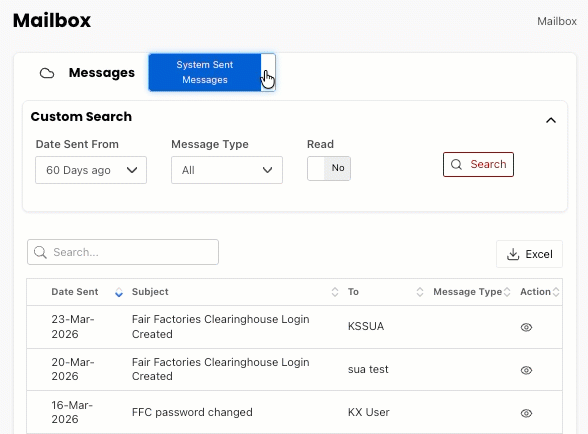The width and height of the screenshot is (588, 434).
Task: Click the Mailbox breadcrumb link
Action: pos(557,21)
